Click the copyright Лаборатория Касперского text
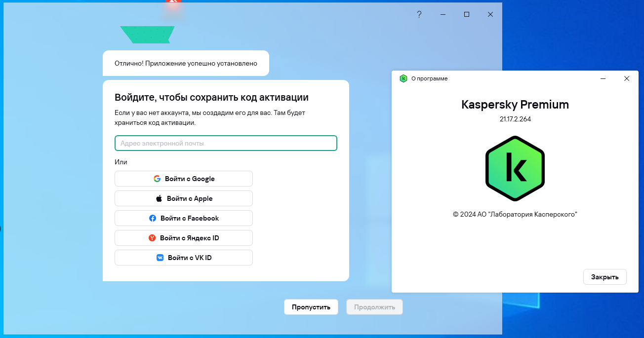This screenshot has height=338, width=644. pyautogui.click(x=515, y=214)
